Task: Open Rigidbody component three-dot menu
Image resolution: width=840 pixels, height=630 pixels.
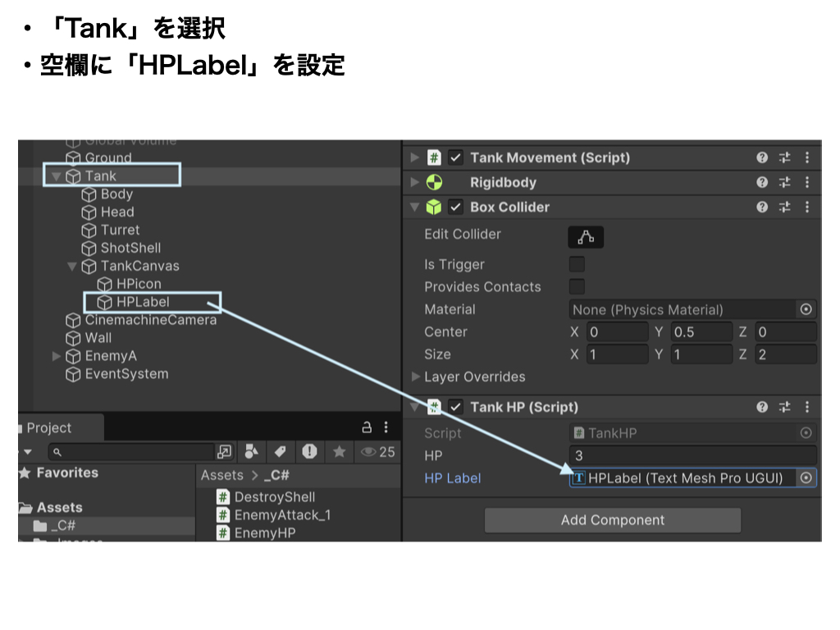Action: pyautogui.click(x=806, y=182)
